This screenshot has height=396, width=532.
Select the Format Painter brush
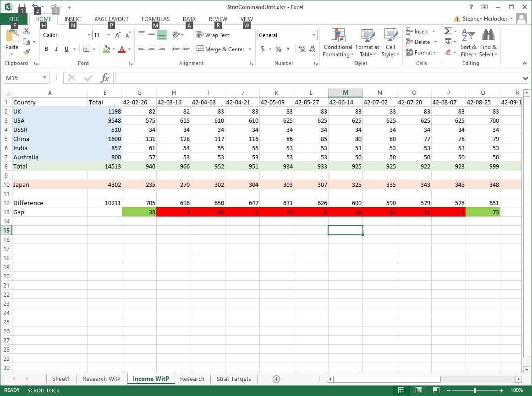click(27, 52)
